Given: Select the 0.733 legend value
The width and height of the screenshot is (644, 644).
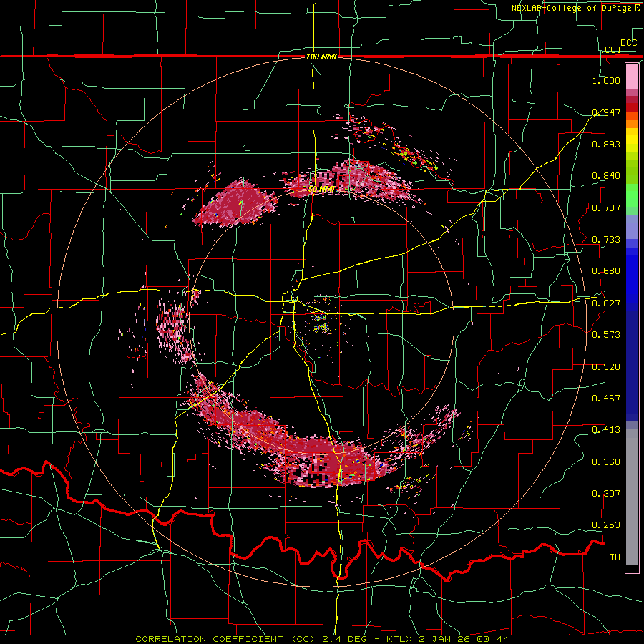Looking at the screenshot, I should click(606, 240).
